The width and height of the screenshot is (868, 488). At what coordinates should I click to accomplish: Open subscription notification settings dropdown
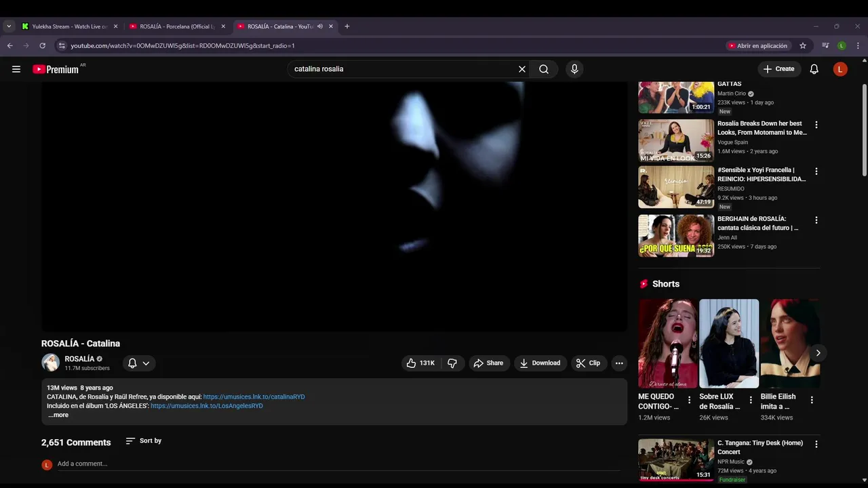(139, 363)
